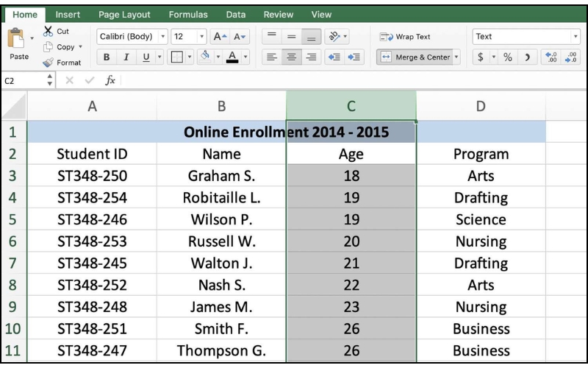Switch to the Formulas tab
588x368 pixels.
point(187,14)
